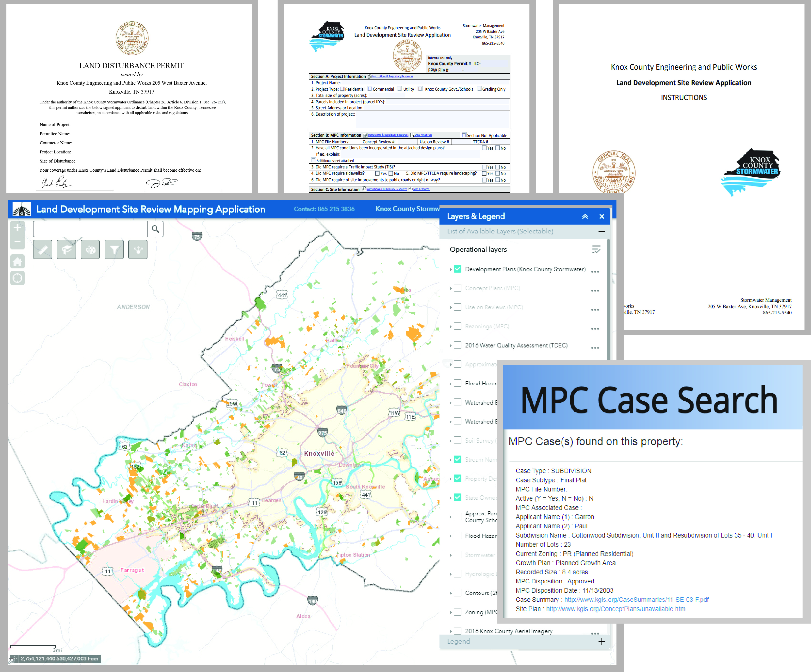Collapse List of Available Layers section
Screen dimensions: 811x672
[x=602, y=232]
